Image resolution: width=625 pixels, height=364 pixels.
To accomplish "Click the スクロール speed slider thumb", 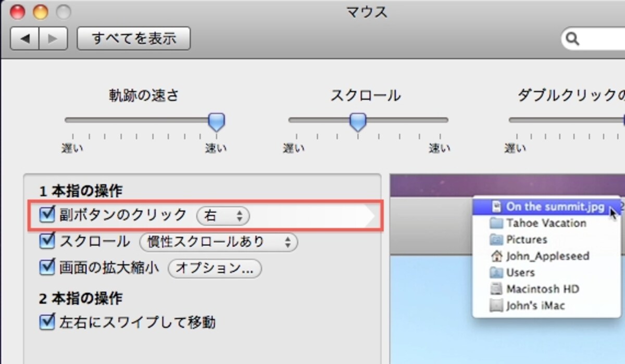I will click(358, 122).
